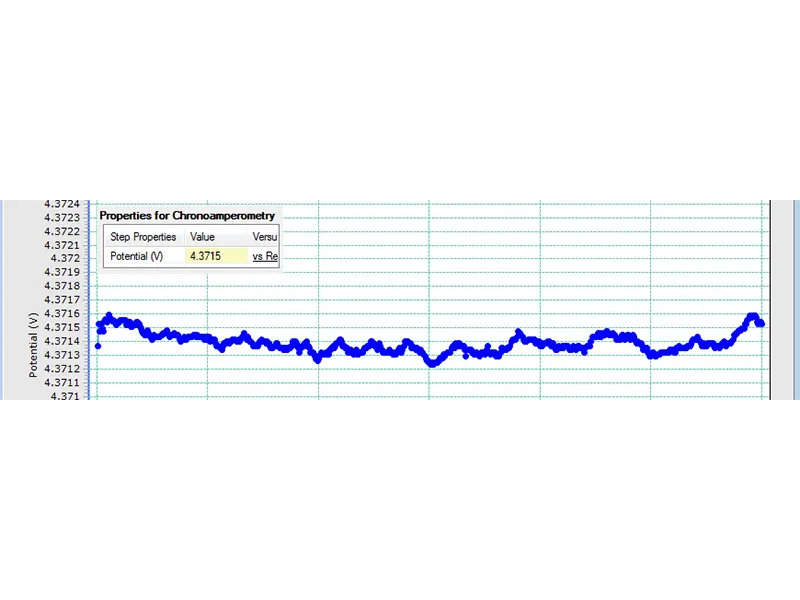Viewport: 800px width, 600px height.
Task: Click the blue panel strip at right edge
Action: [x=796, y=300]
